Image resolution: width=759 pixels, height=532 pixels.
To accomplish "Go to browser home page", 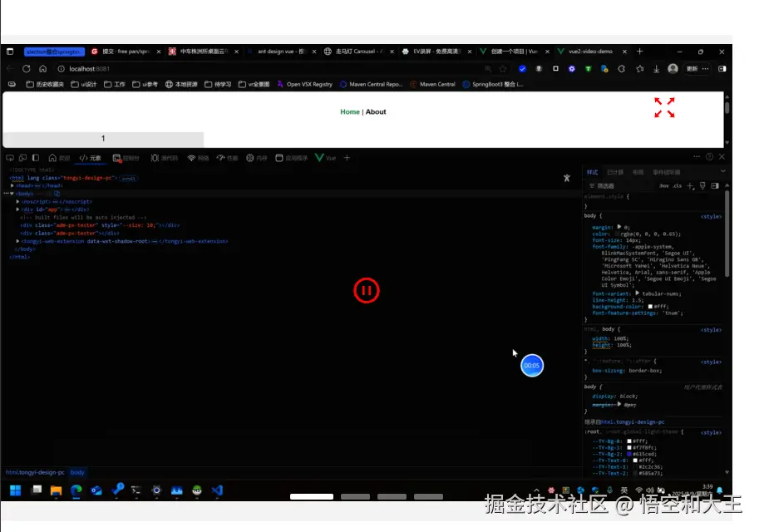I will [43, 69].
